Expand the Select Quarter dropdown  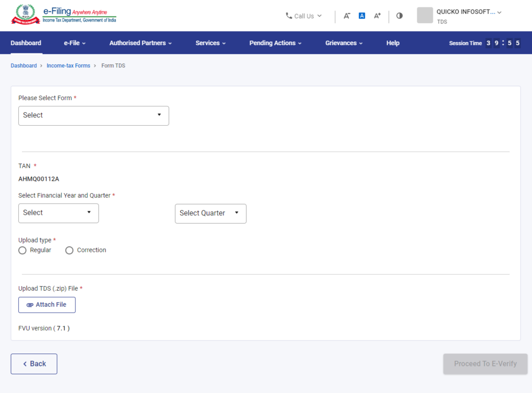click(210, 213)
